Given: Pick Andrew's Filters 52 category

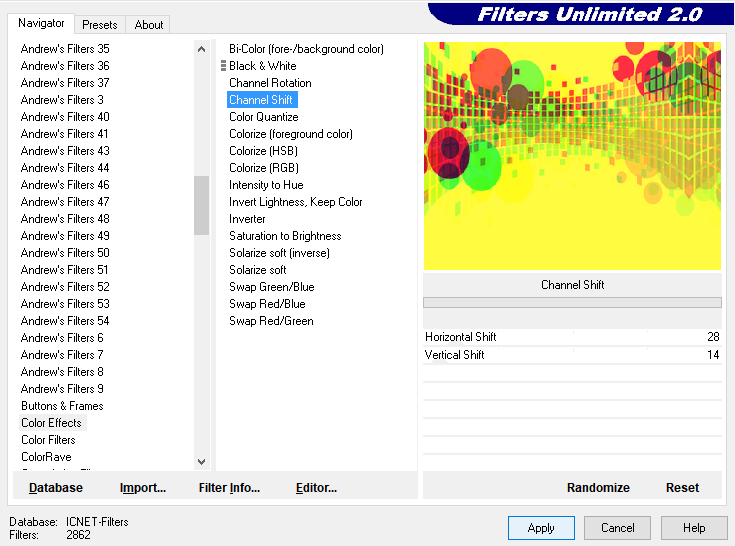Looking at the screenshot, I should coord(65,287).
